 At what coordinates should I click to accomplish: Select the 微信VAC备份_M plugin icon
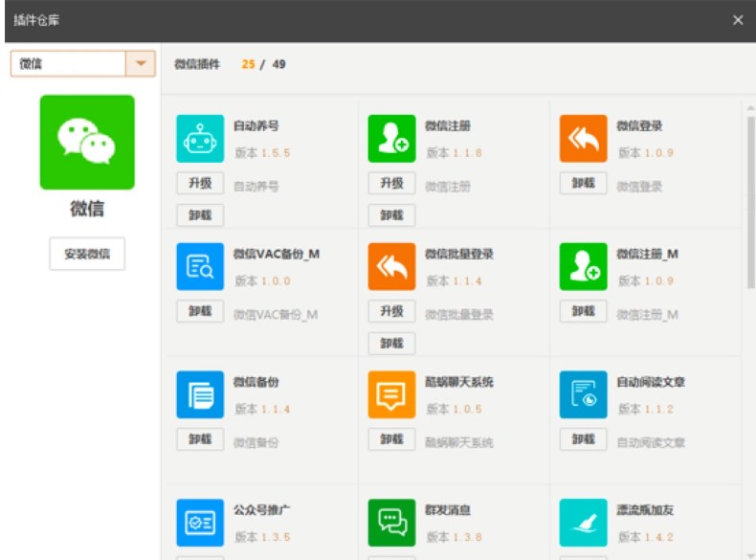200,267
